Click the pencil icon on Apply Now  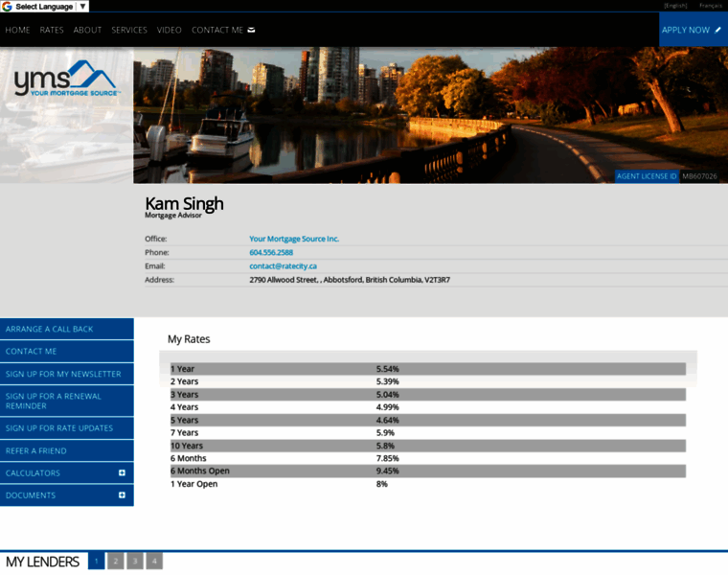718,30
